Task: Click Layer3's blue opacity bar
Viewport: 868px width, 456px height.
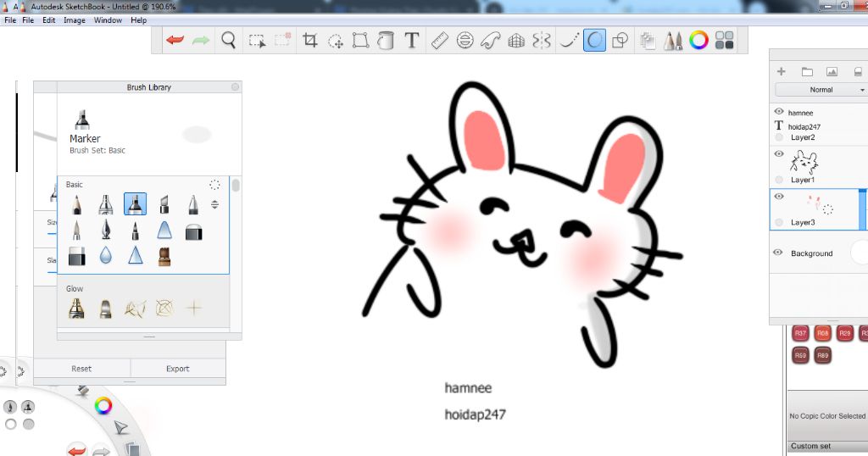Action: 862,209
